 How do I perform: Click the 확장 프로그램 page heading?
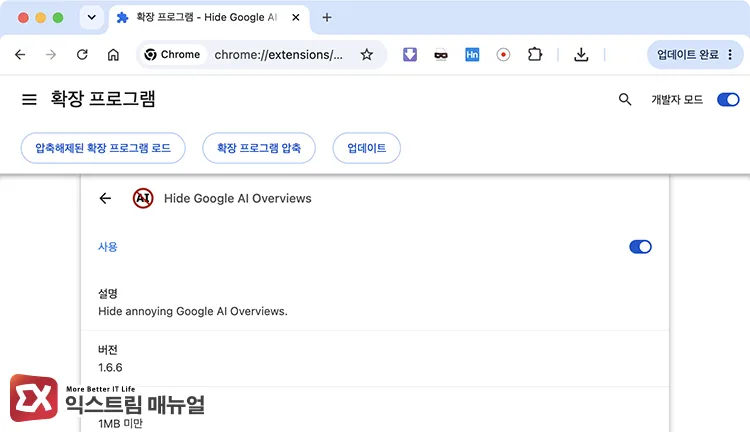click(103, 99)
